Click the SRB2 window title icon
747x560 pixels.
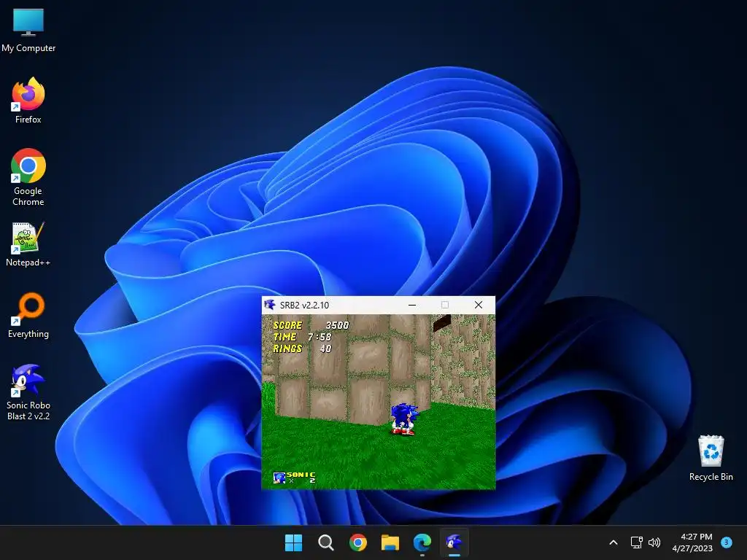(x=270, y=305)
